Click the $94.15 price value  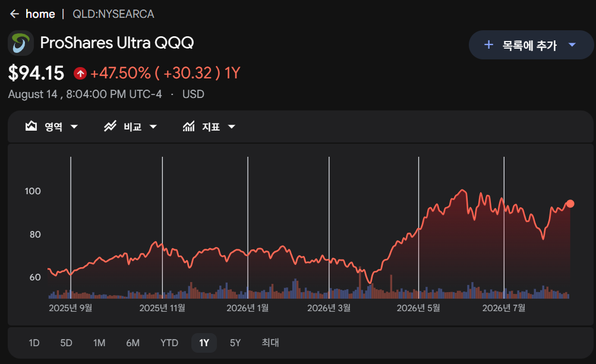click(36, 73)
